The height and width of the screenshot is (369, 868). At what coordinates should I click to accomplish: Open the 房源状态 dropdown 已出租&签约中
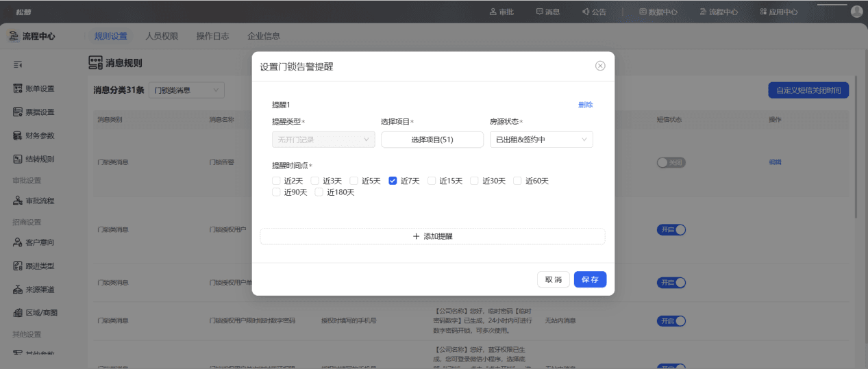(541, 139)
